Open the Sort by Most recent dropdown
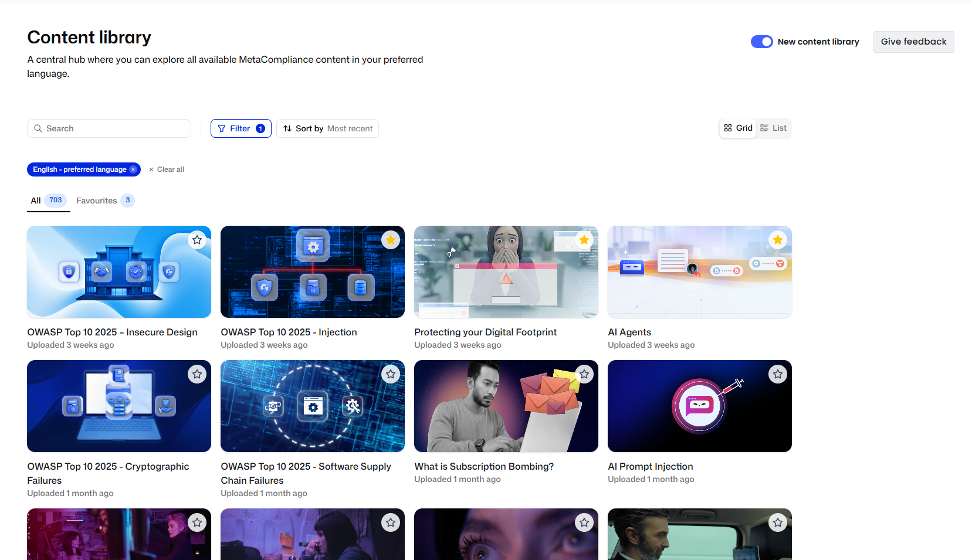The height and width of the screenshot is (560, 972). 327,128
